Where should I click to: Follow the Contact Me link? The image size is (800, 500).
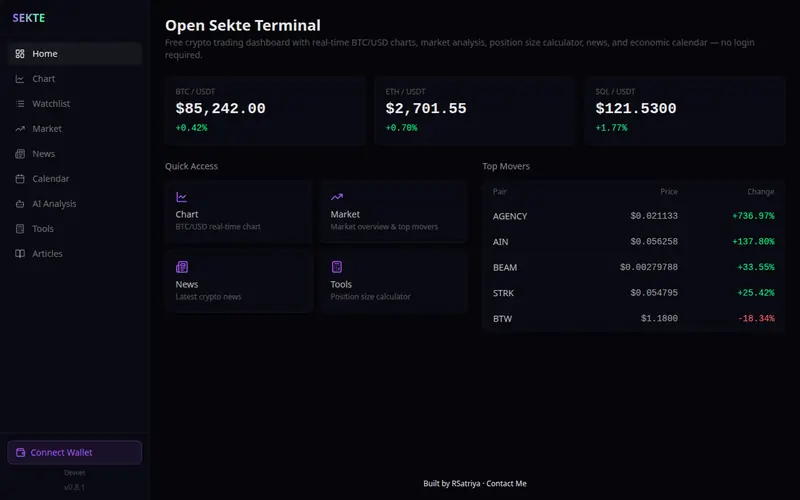tap(506, 483)
